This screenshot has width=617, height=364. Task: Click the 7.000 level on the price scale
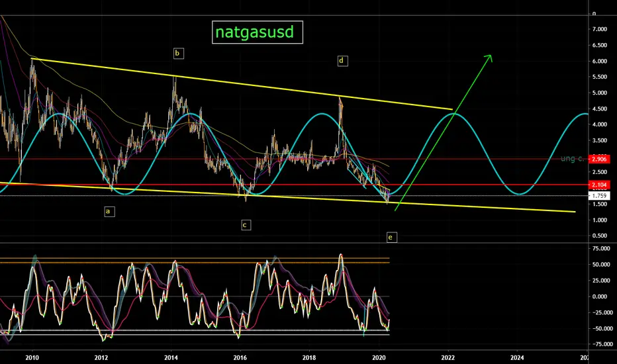(600, 29)
